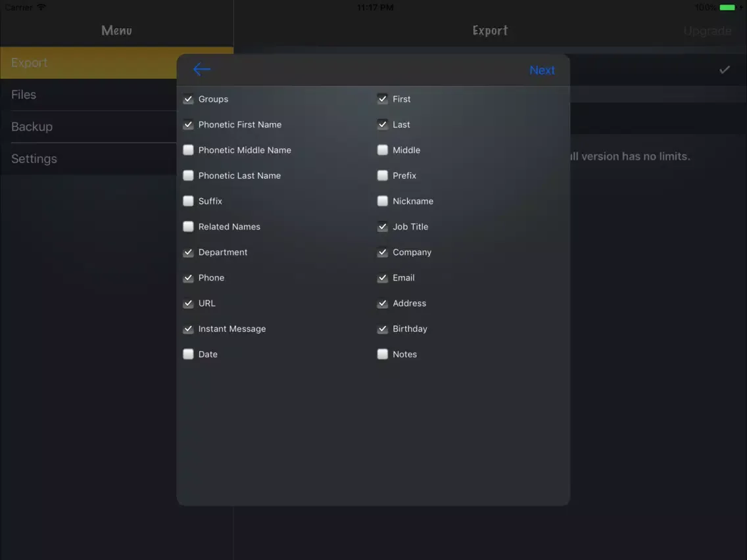Check the Suffix checkbox
Screen dimensions: 747x560
click(x=188, y=201)
